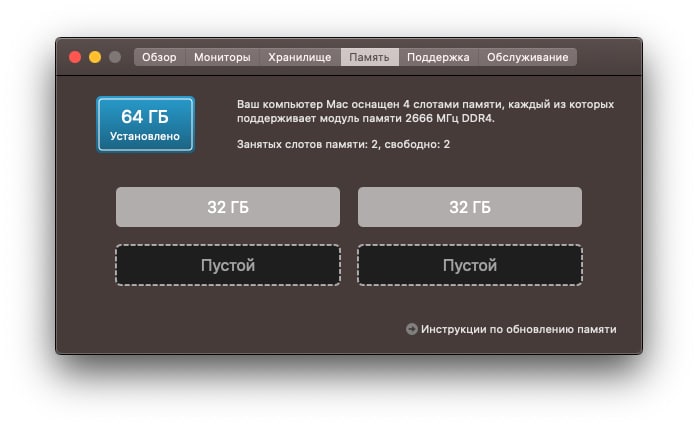
Task: Close the window with red button
Action: pyautogui.click(x=75, y=57)
